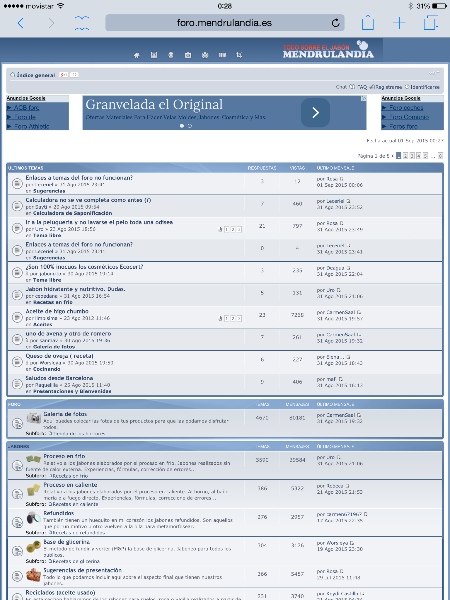Open the Identificarse login link
The width and height of the screenshot is (450, 600).
[425, 87]
